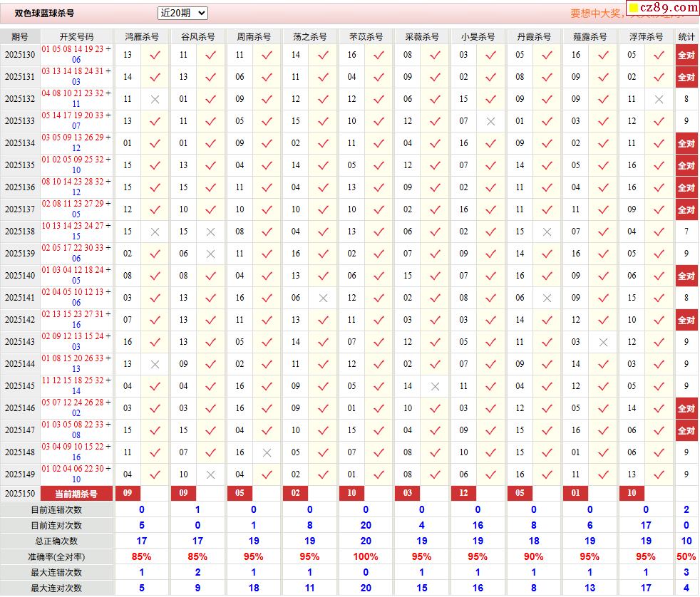Click the 全对 badge for period 2025130

pos(686,55)
